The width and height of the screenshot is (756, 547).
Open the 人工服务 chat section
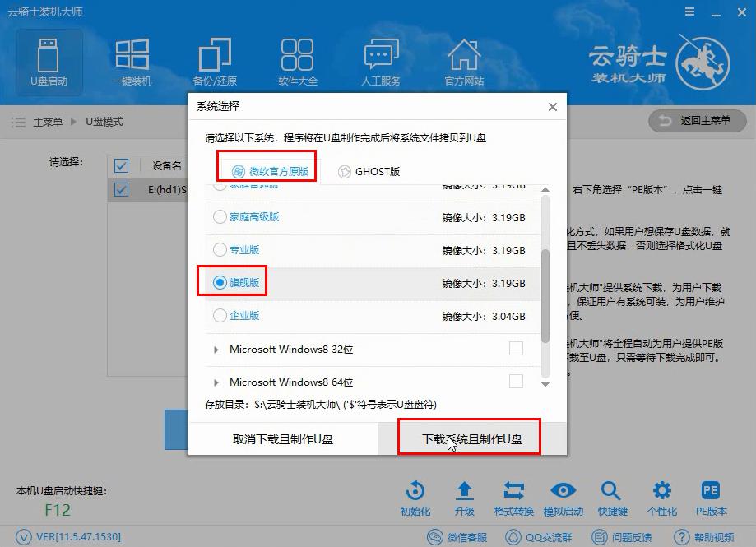(381, 63)
